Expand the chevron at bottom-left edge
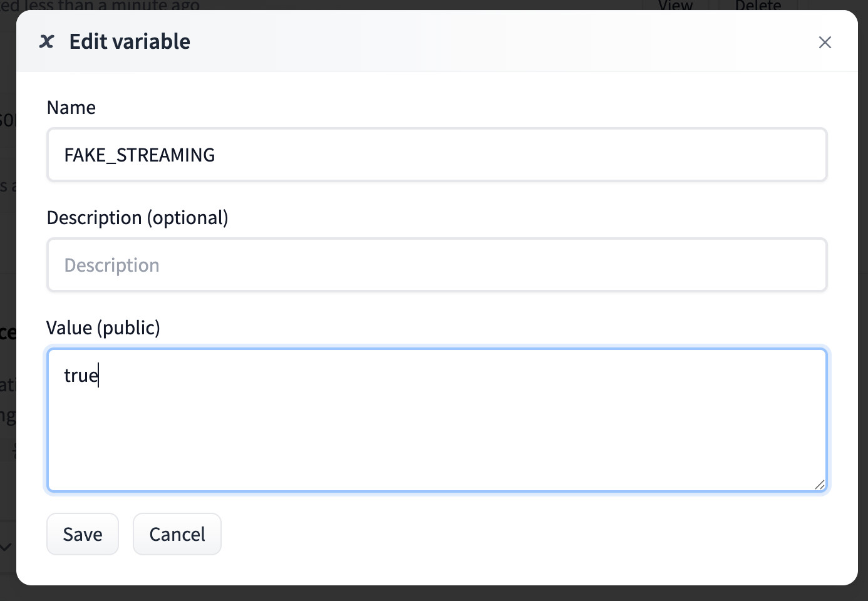 (6, 547)
